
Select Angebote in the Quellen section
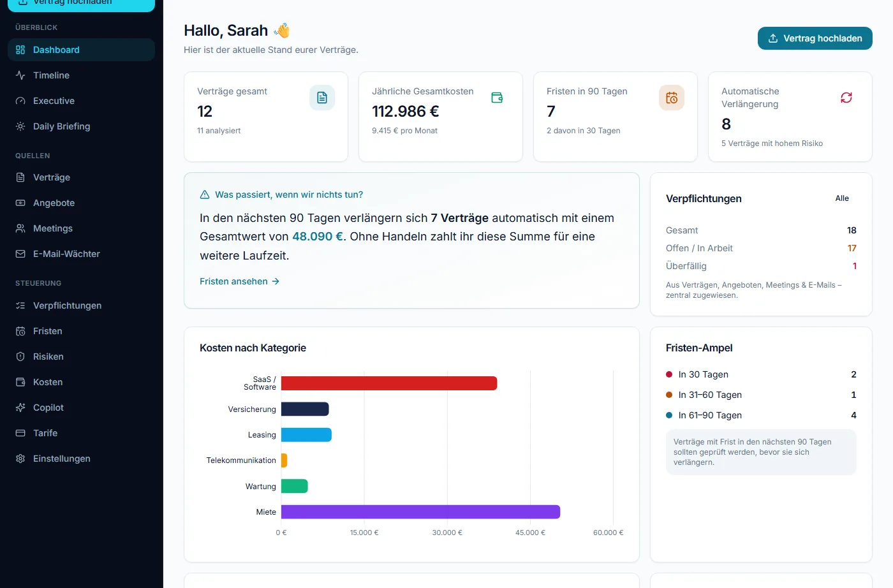coord(81,203)
